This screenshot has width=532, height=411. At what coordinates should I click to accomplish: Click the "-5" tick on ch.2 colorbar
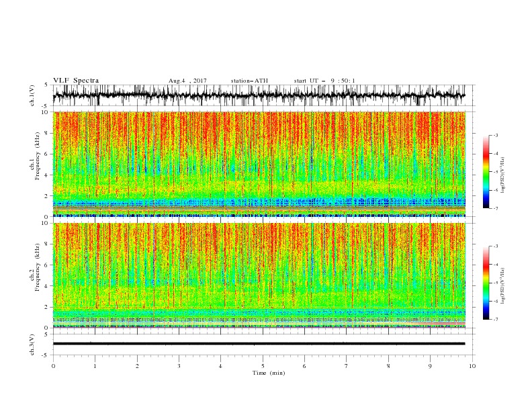pyautogui.click(x=496, y=283)
